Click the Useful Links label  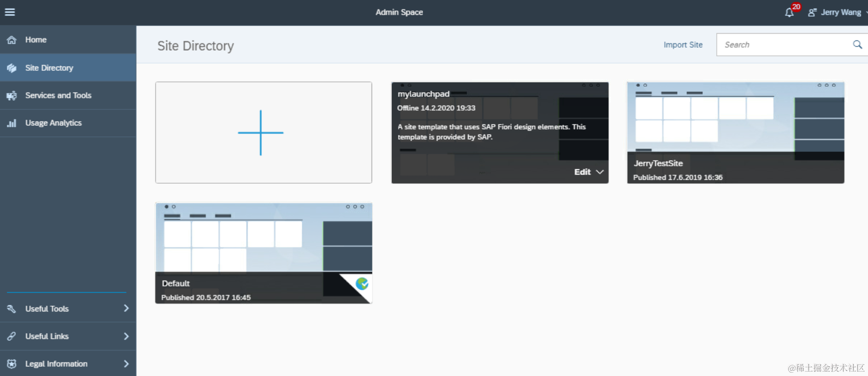click(47, 336)
